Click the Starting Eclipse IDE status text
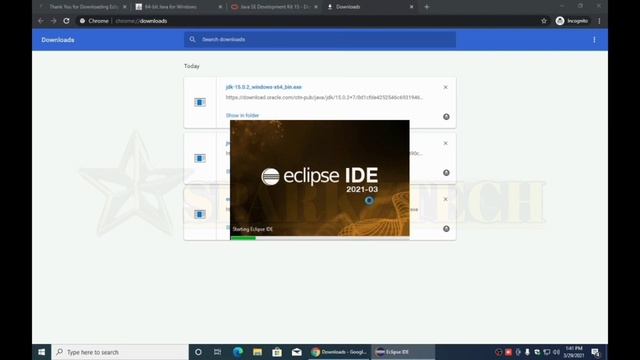Image resolution: width=640 pixels, height=360 pixels. click(252, 229)
